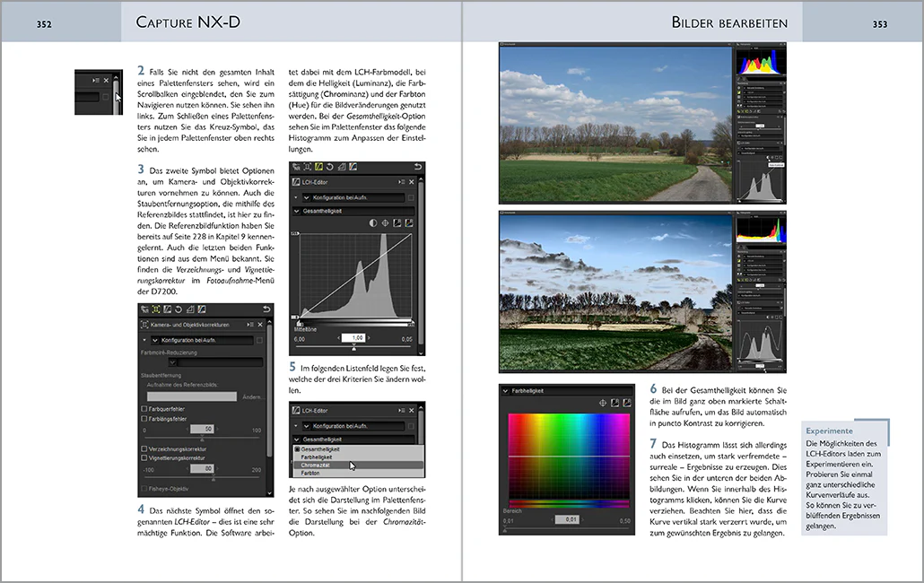The image size is (924, 583).
Task: Click the Vignettierungskorrektur slider handle
Action: pyautogui.click(x=214, y=478)
